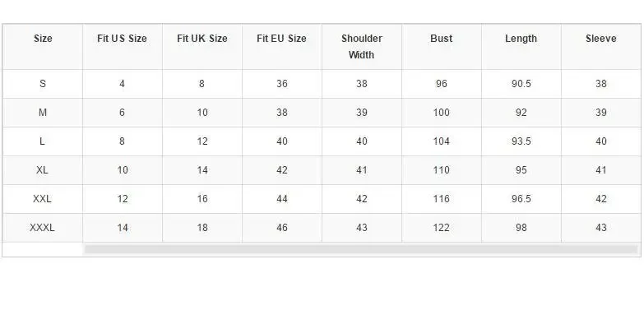Select the XL size row label
This screenshot has width=644, height=310.
42,170
